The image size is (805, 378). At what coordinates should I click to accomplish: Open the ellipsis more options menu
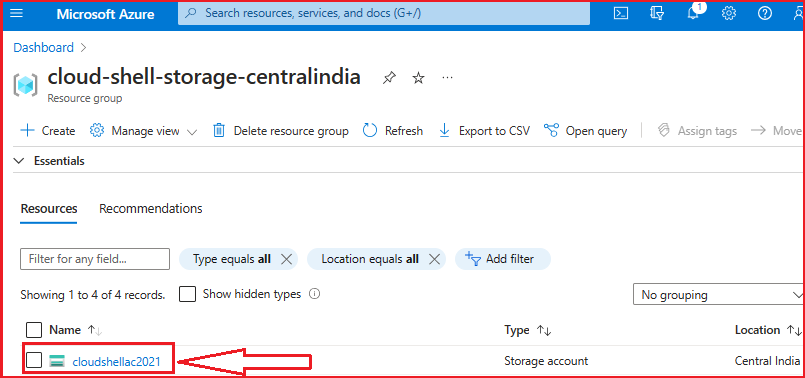[448, 78]
